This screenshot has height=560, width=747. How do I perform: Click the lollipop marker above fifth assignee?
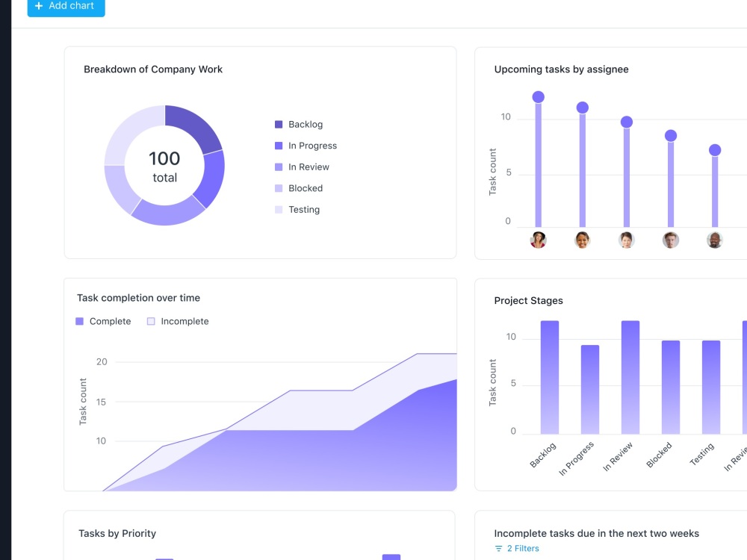click(715, 150)
